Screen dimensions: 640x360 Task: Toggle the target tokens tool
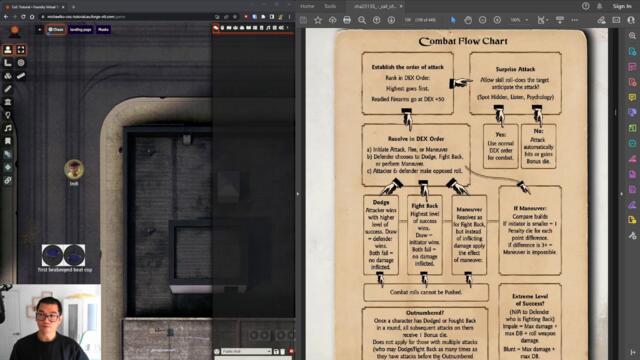21,63
